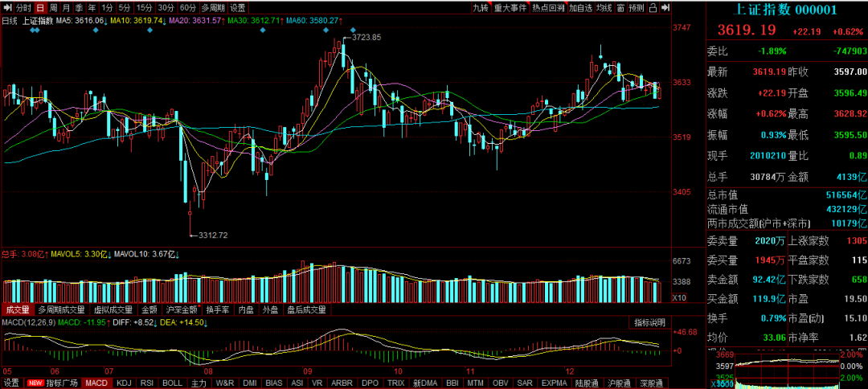Image resolution: width=868 pixels, height=389 pixels.
Task: Select the 金额 amount tab
Action: 149,310
